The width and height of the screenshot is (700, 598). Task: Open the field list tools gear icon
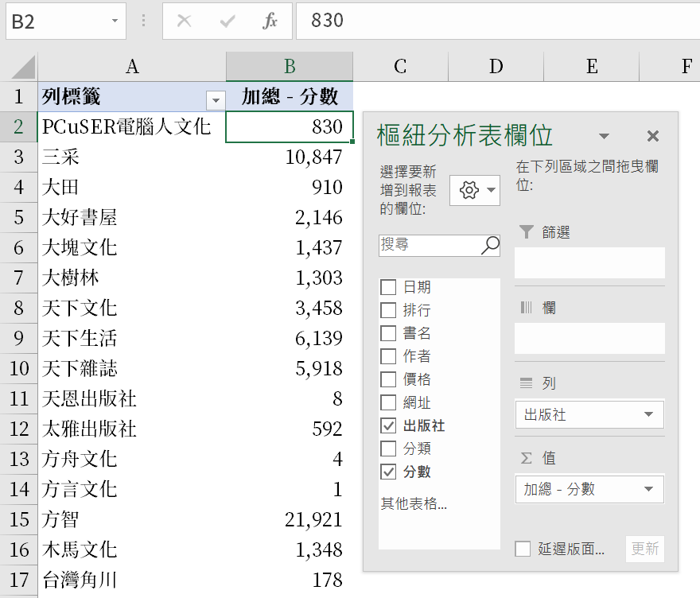click(475, 191)
